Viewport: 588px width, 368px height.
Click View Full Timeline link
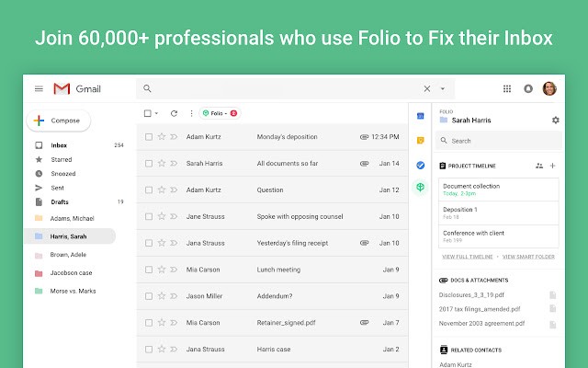point(468,256)
